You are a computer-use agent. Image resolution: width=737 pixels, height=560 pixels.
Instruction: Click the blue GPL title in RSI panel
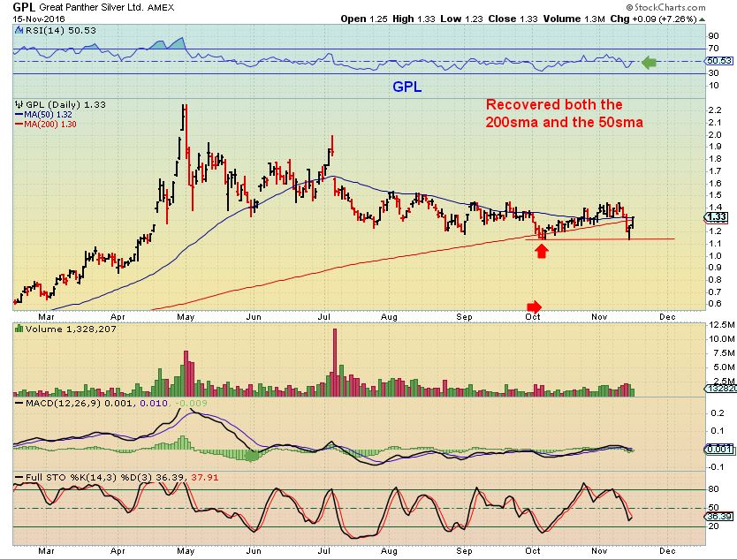point(407,87)
